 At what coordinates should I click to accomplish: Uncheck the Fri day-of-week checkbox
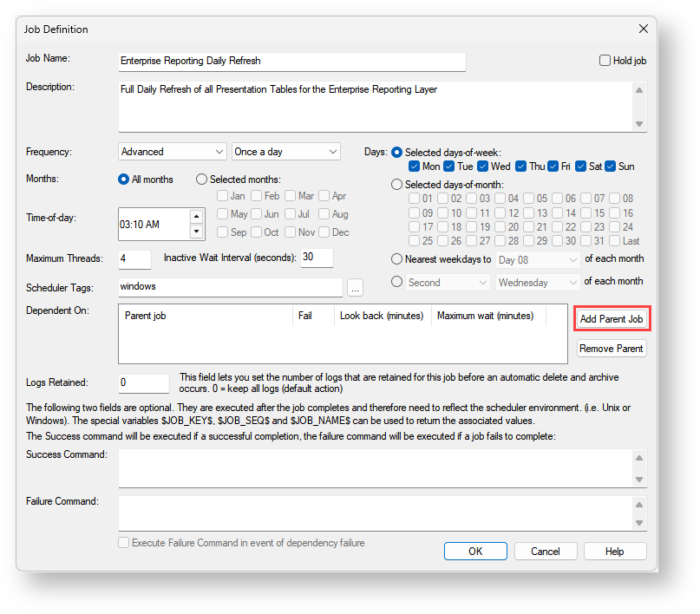point(553,167)
